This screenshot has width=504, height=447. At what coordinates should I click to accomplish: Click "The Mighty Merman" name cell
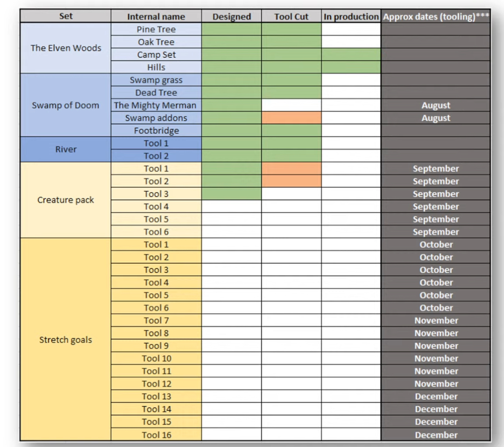click(x=156, y=105)
